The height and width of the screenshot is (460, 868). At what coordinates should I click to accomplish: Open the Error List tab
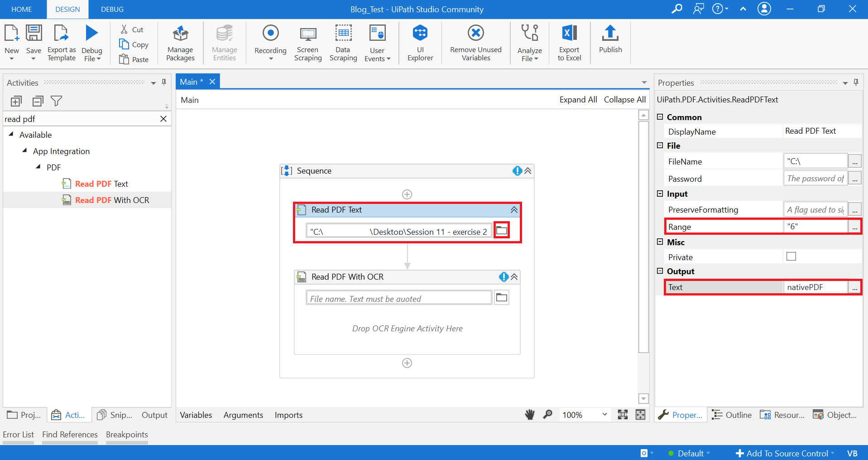(x=18, y=435)
